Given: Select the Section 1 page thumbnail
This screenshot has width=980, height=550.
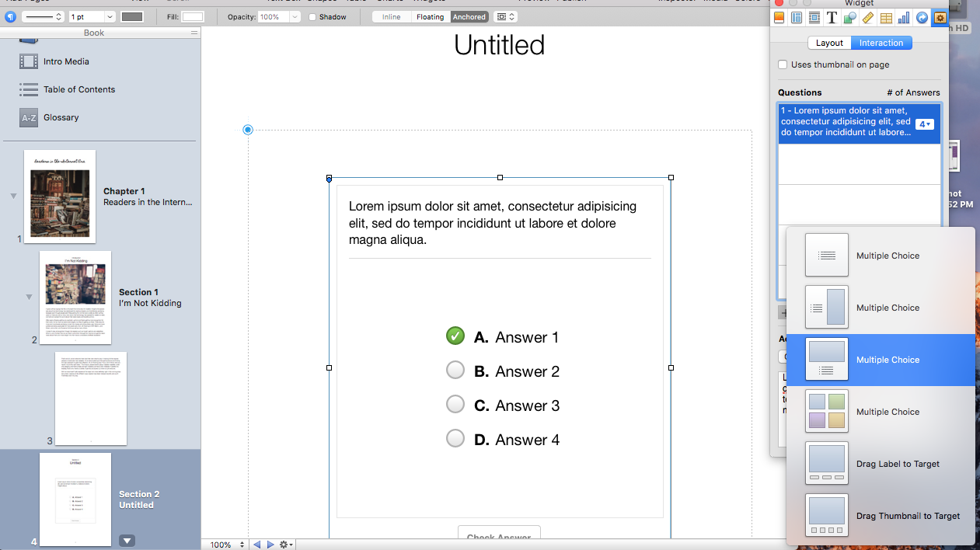Looking at the screenshot, I should (x=75, y=298).
